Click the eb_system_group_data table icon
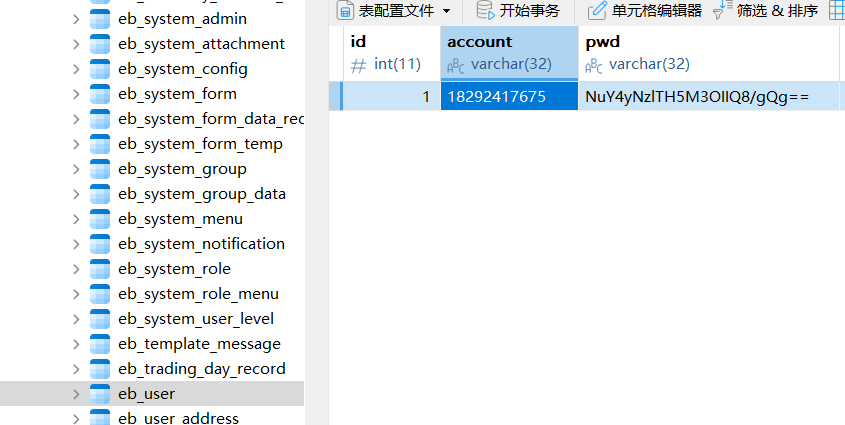Viewport: 845px width, 425px height. coord(100,194)
